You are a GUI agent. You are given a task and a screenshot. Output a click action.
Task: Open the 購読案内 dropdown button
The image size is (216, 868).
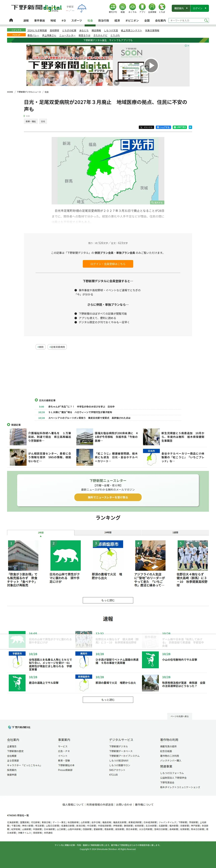point(181,8)
